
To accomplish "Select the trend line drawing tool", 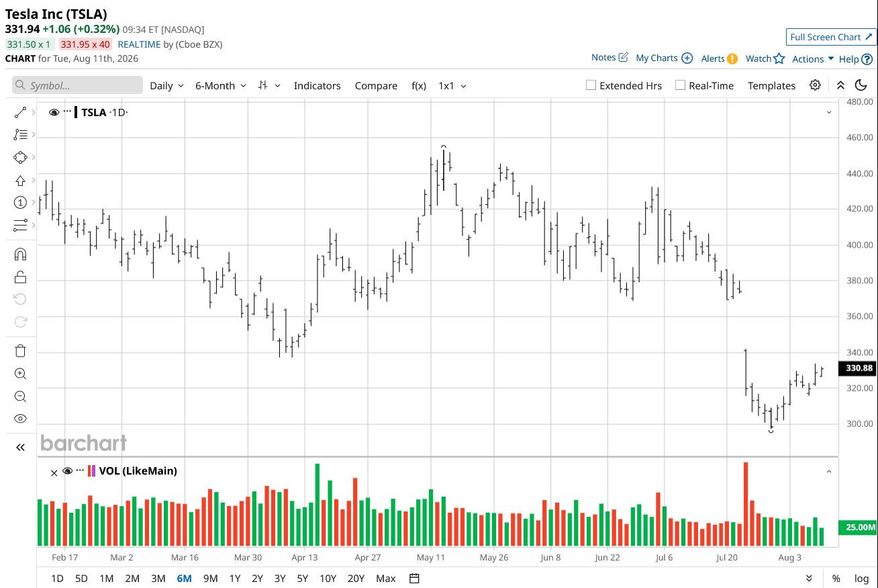I will (20, 112).
